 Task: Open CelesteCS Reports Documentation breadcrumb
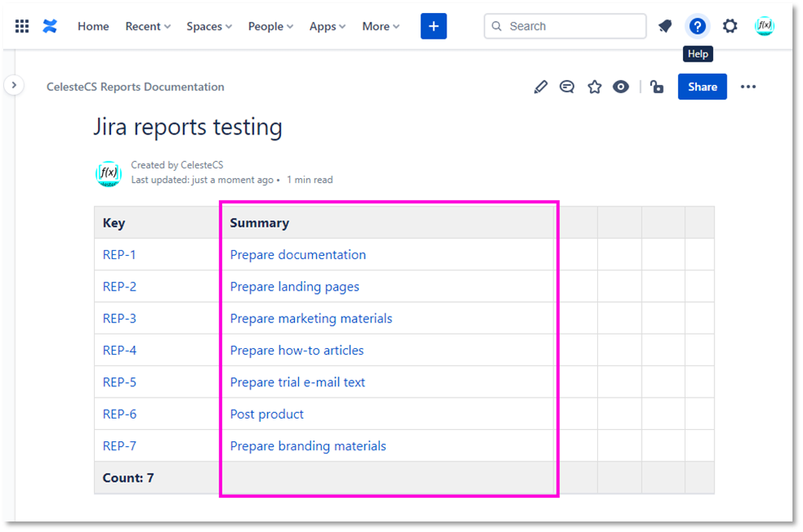point(135,87)
